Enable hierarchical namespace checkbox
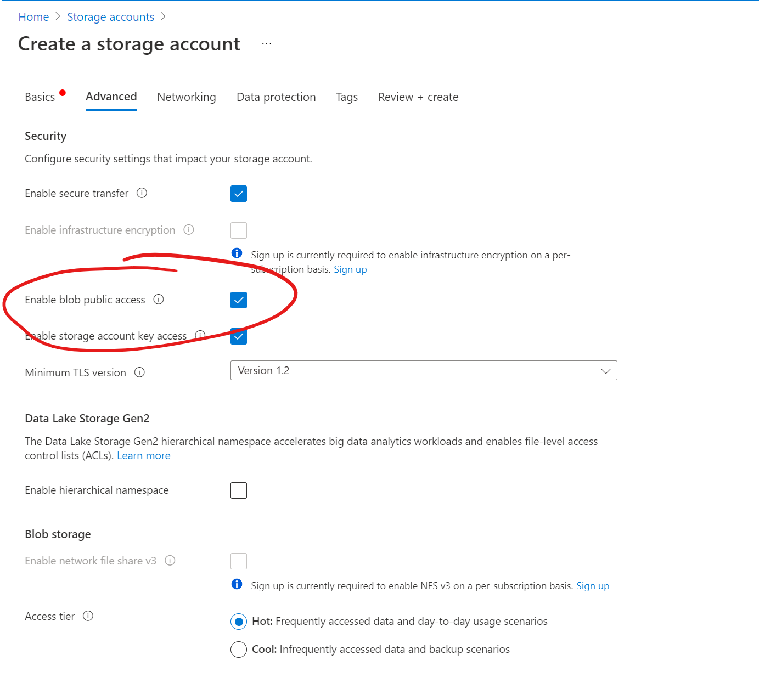 tap(239, 490)
